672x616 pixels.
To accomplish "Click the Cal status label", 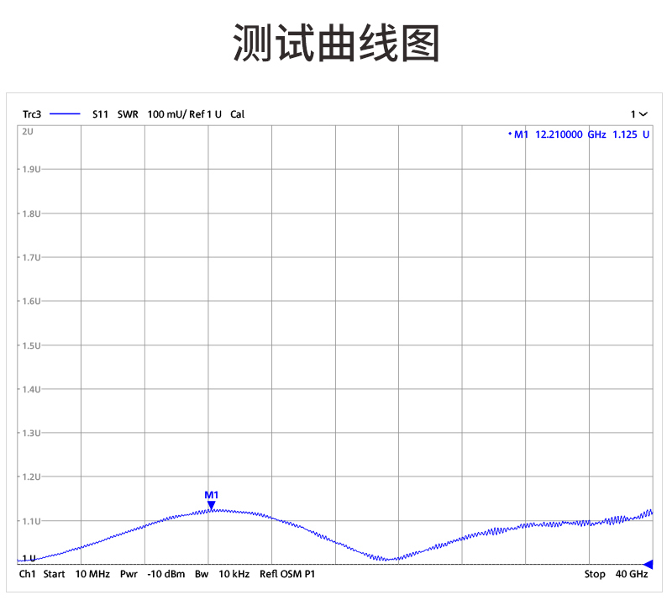I will coord(238,114).
